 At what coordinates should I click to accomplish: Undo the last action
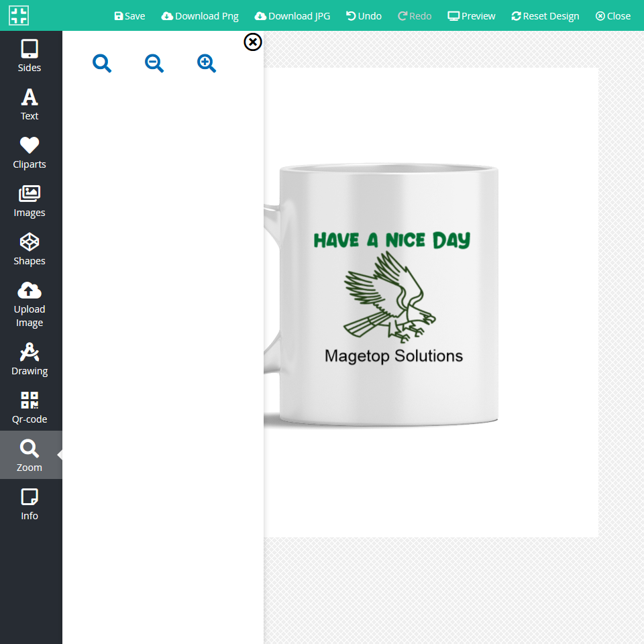click(x=364, y=16)
